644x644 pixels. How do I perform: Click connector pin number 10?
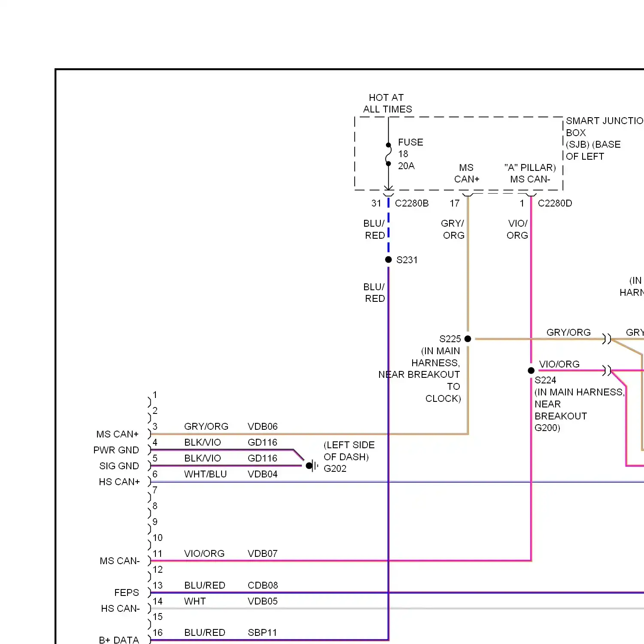coord(158,538)
